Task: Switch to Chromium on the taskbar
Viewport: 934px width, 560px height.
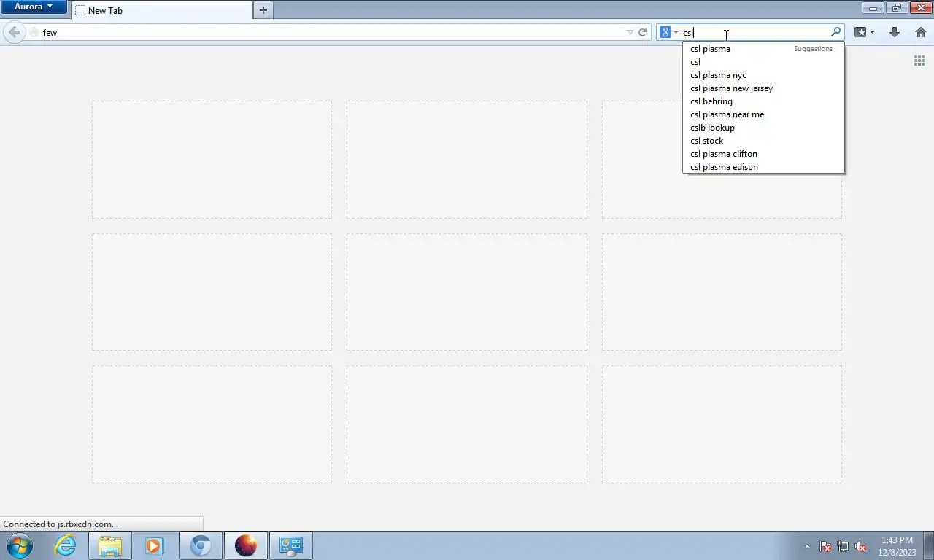Action: pos(201,545)
